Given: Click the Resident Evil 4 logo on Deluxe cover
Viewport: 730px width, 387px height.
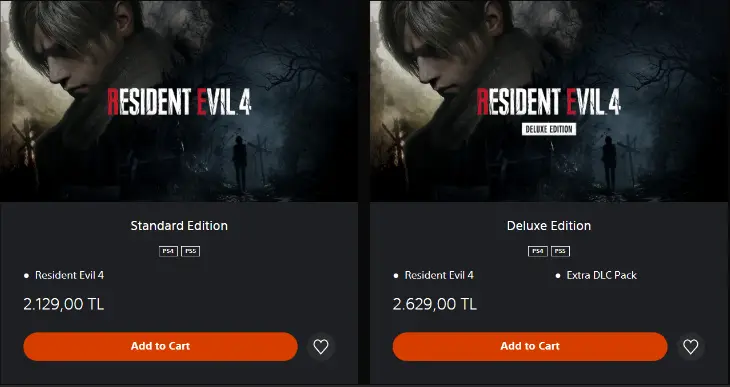Looking at the screenshot, I should (549, 102).
